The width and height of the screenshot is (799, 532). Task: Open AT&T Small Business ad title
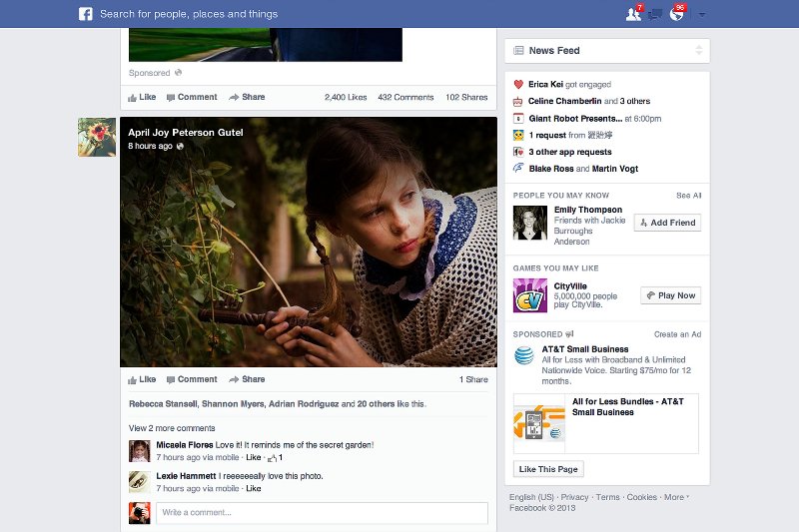pyautogui.click(x=585, y=349)
